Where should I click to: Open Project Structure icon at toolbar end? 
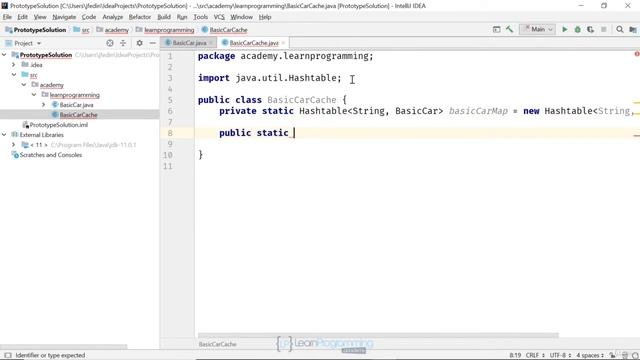tap(633, 29)
